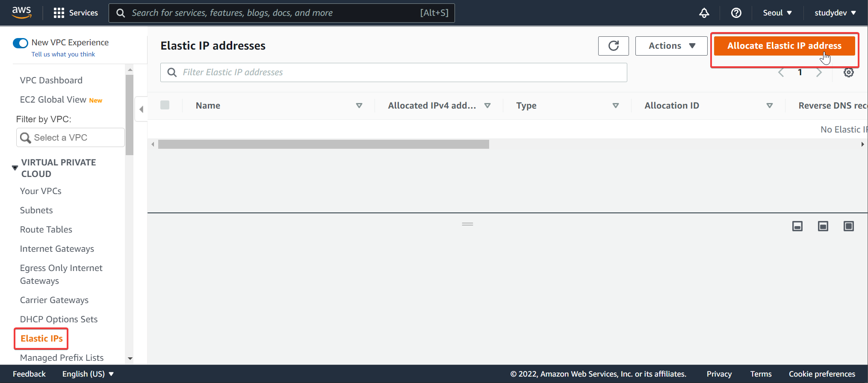868x383 pixels.
Task: Open table preferences gear icon
Action: pos(848,72)
